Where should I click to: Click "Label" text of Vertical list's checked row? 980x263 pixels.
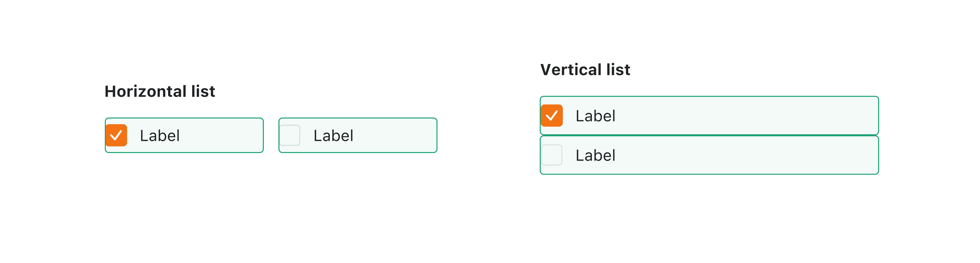pyautogui.click(x=595, y=116)
